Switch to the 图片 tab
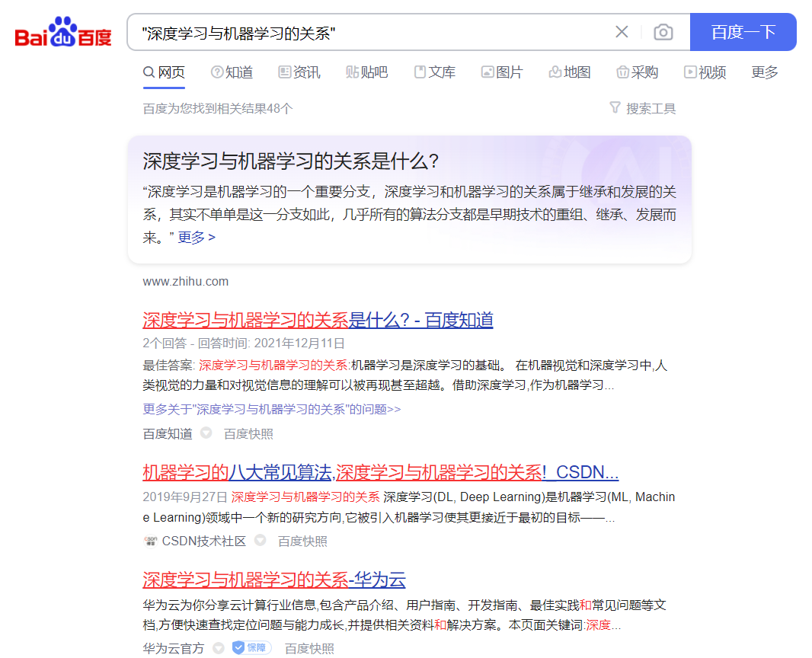812x658 pixels. [x=502, y=72]
